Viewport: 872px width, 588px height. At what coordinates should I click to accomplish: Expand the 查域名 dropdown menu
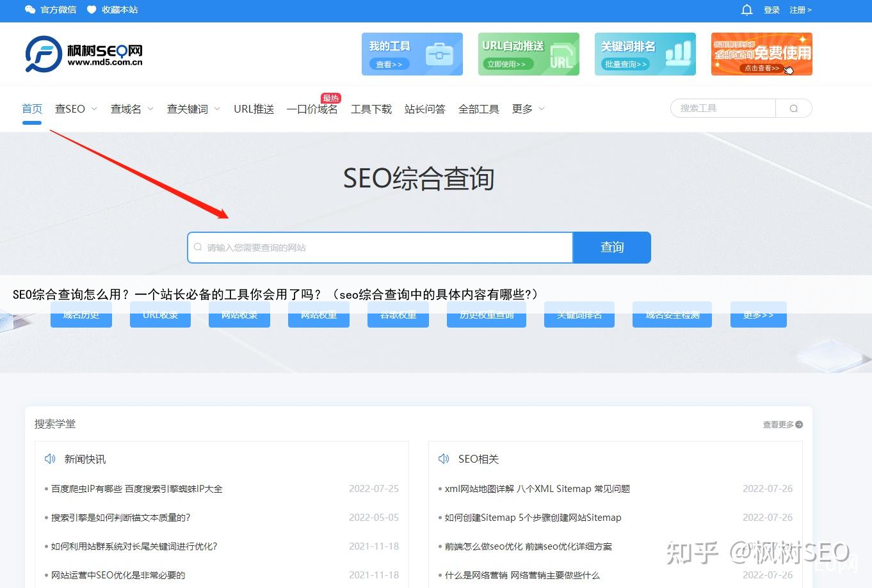pyautogui.click(x=131, y=109)
